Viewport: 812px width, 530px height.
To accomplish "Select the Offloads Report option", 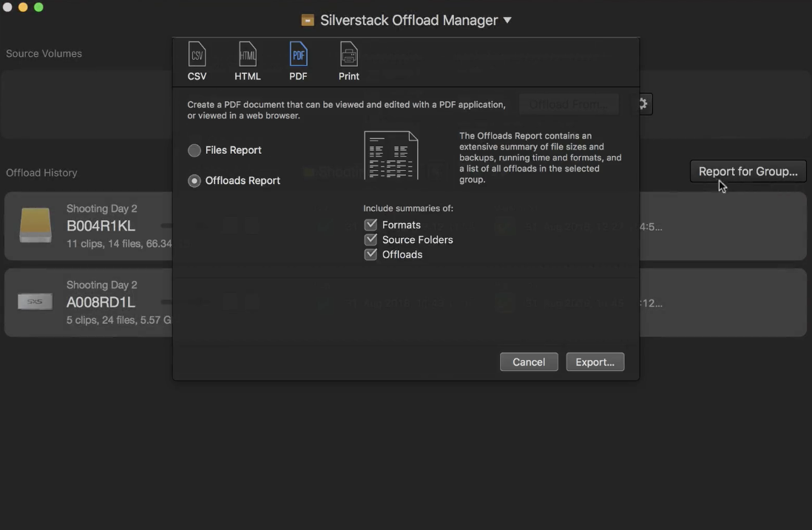I will click(194, 180).
